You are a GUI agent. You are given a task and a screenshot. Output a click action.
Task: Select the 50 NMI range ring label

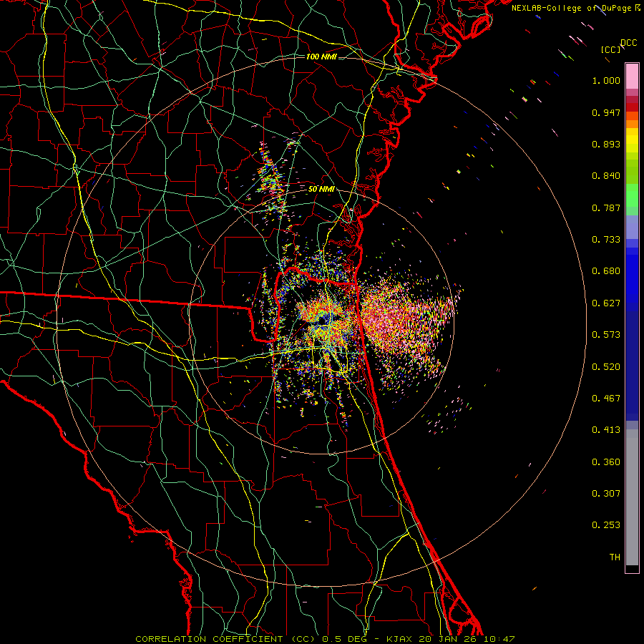point(321,189)
